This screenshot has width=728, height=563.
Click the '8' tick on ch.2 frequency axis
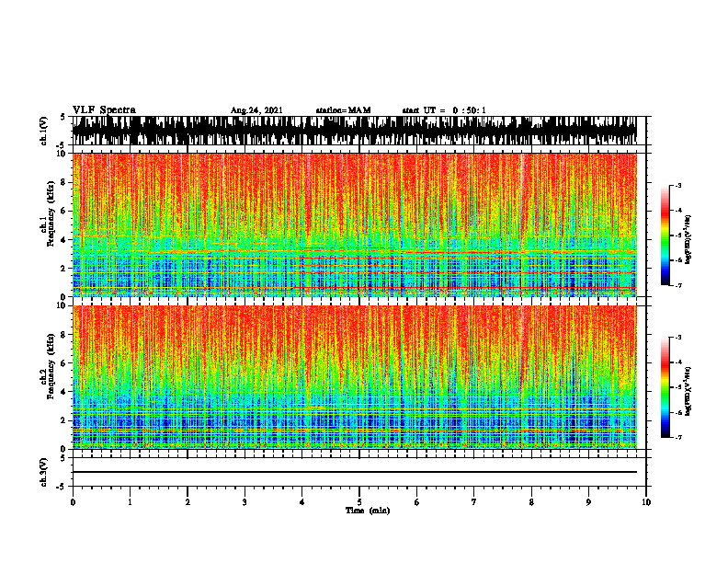64,335
